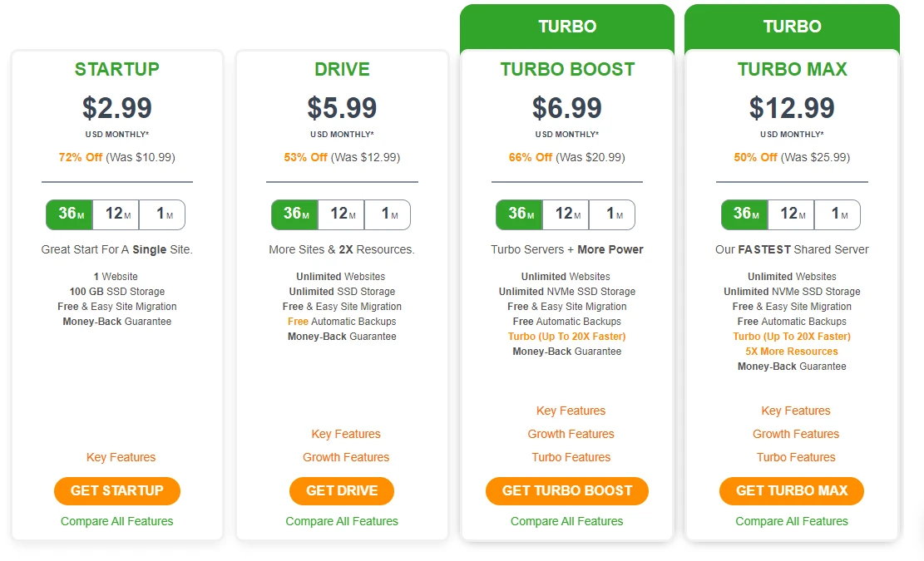Select the GET TURBO MAX button
This screenshot has height=561, width=924.
click(791, 490)
